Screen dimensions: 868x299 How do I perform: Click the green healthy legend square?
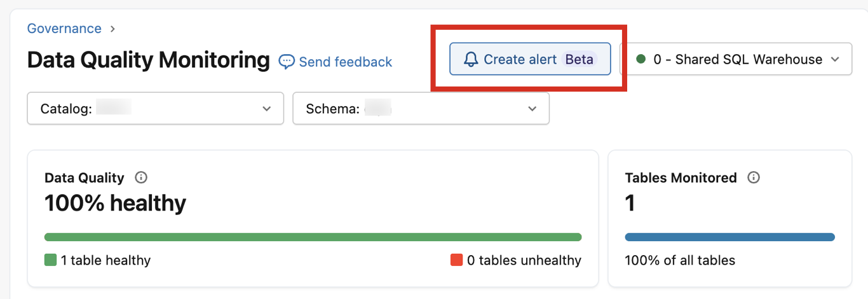tap(51, 260)
